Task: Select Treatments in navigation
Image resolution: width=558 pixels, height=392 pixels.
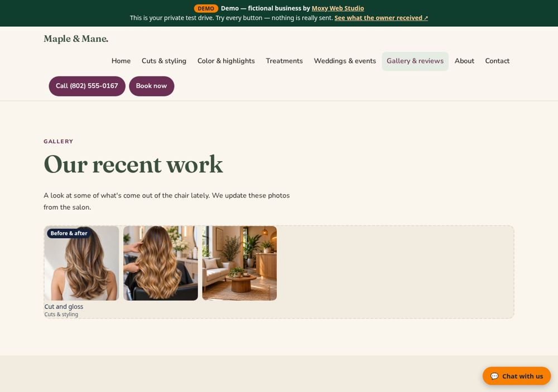Action: [x=285, y=61]
